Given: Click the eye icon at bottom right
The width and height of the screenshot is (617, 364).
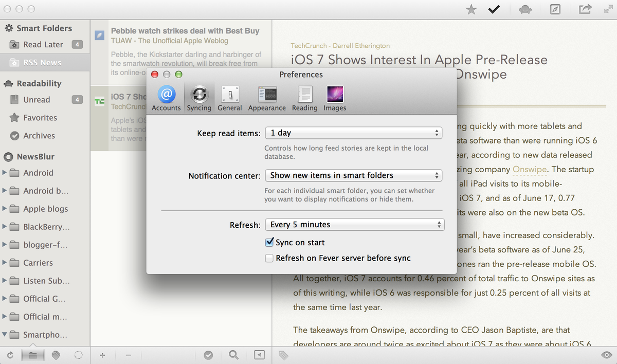Looking at the screenshot, I should [607, 355].
